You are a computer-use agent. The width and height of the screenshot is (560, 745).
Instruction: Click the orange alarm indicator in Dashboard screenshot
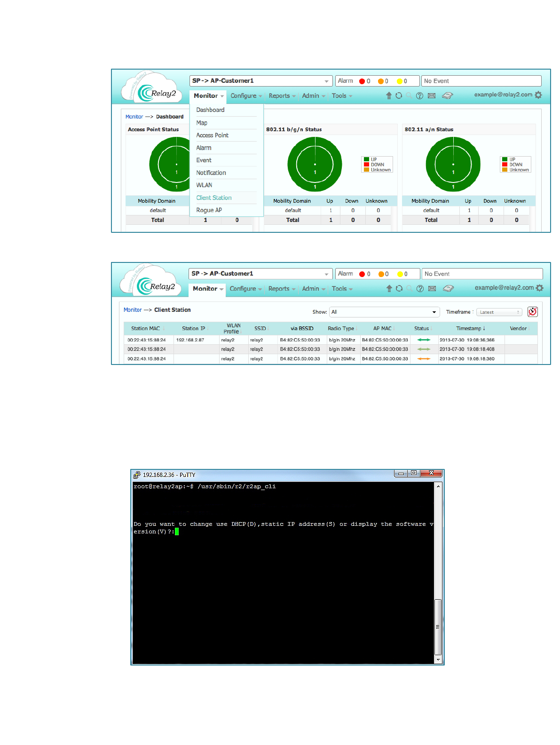click(381, 81)
